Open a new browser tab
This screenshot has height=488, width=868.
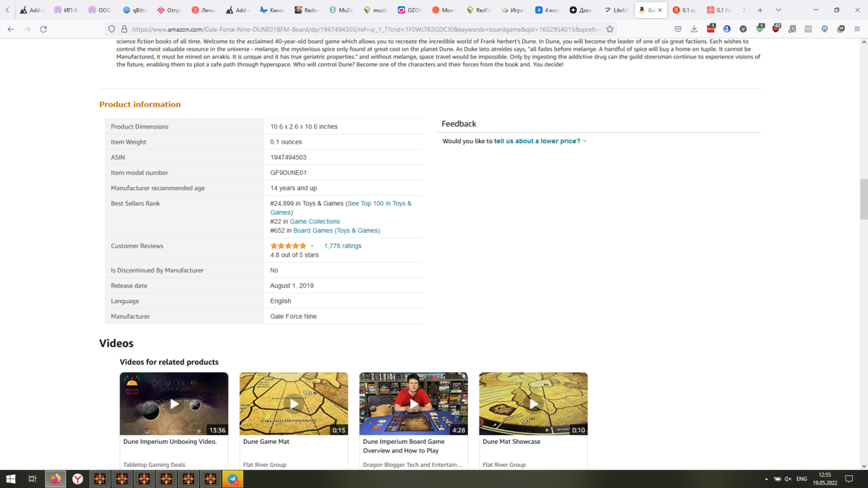pos(760,10)
